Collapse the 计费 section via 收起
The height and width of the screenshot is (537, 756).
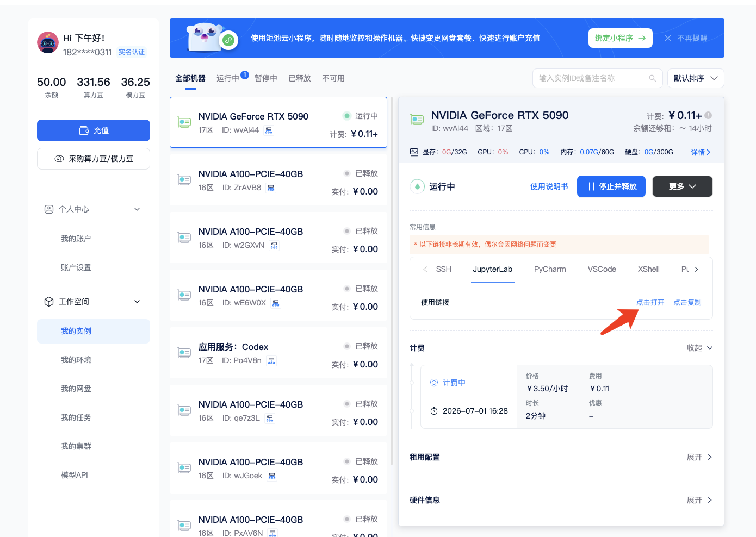(x=699, y=348)
